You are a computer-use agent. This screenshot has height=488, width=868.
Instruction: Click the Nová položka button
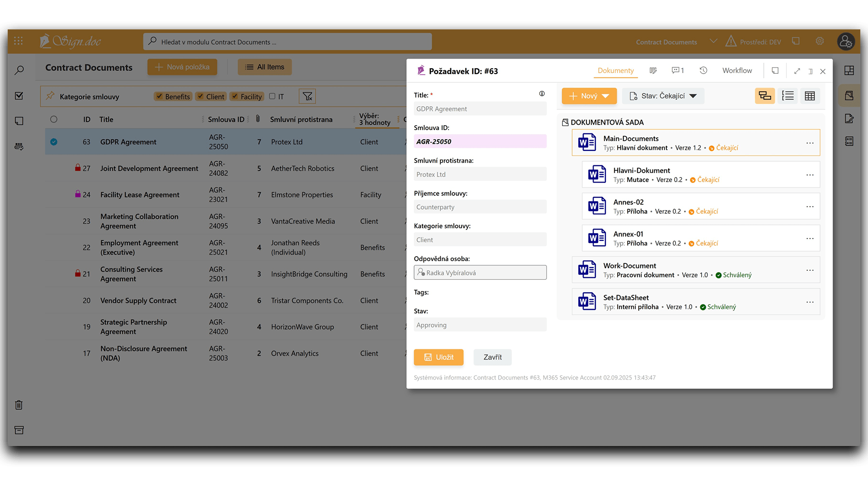(182, 67)
